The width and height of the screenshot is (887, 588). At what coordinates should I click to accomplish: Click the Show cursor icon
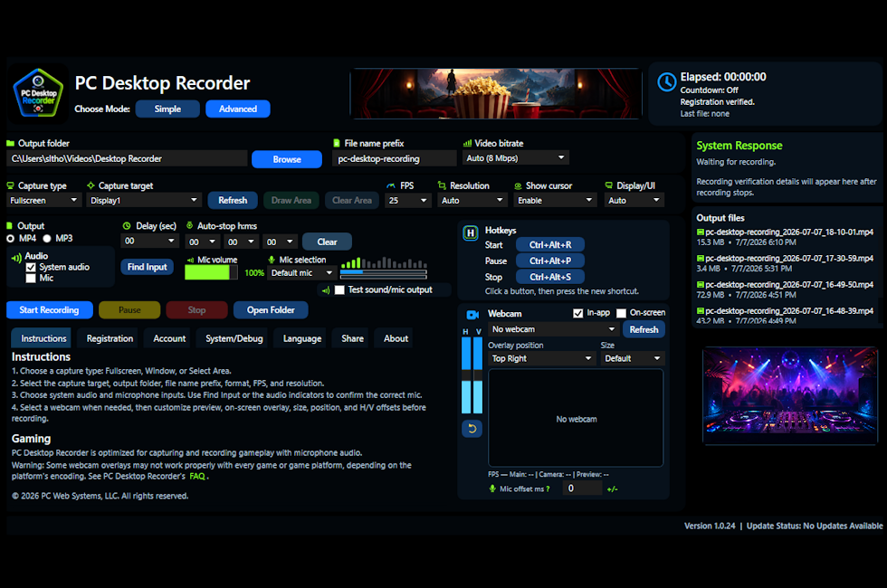point(518,185)
